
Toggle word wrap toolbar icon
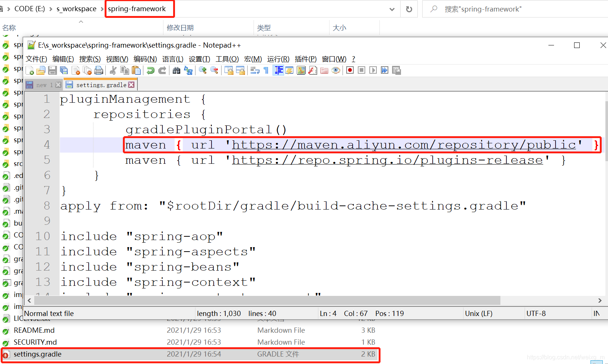[x=255, y=70]
